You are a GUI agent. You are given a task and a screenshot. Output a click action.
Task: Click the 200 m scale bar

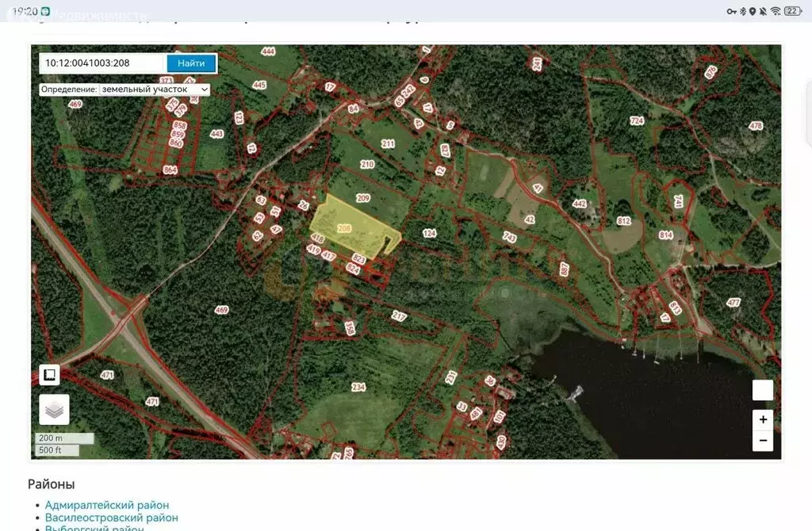(x=63, y=438)
